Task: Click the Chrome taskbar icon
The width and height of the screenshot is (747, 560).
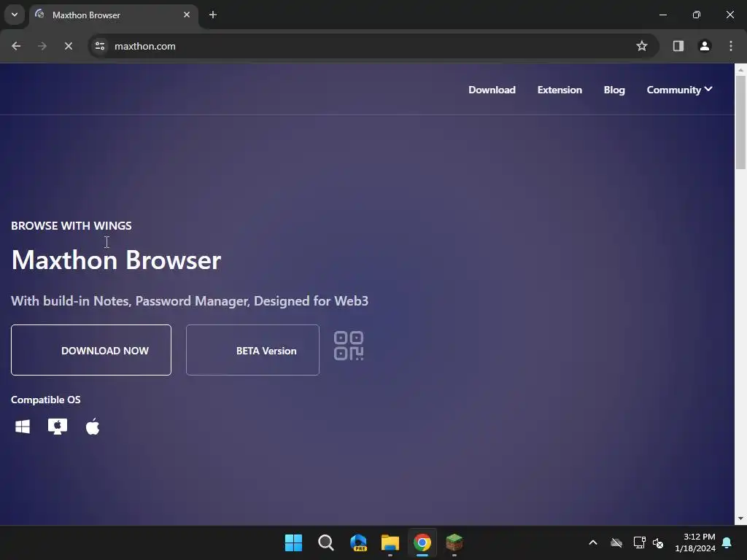Action: [x=422, y=542]
